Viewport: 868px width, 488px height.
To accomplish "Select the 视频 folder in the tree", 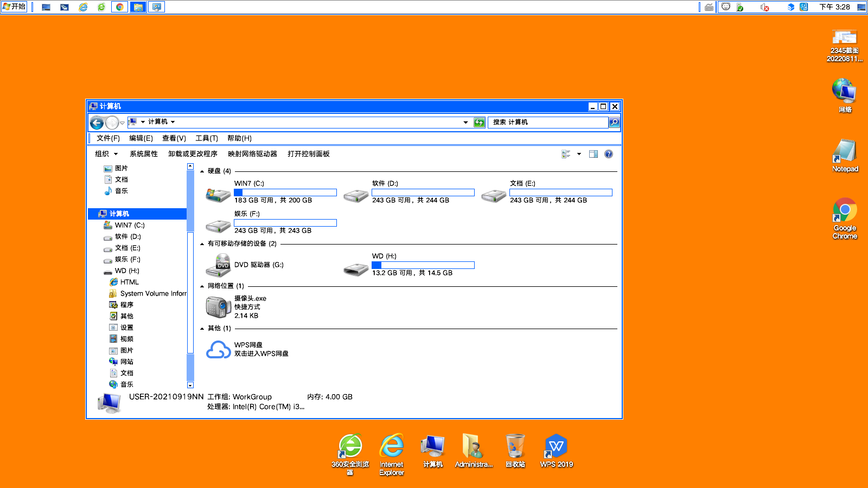I will click(122, 339).
